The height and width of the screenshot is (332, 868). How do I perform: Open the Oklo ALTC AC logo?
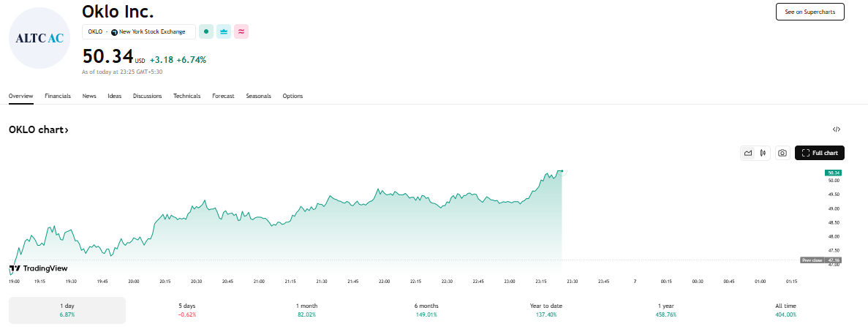[39, 38]
